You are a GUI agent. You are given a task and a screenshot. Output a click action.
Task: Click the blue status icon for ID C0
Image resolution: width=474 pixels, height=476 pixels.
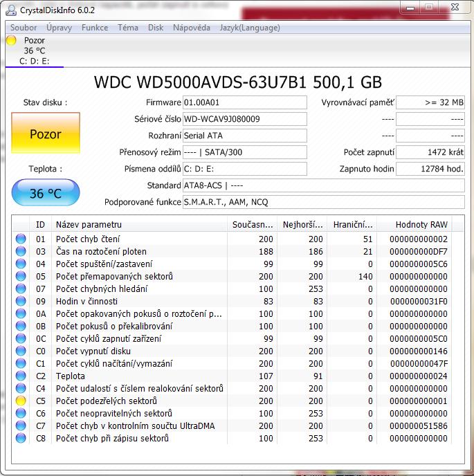21,351
